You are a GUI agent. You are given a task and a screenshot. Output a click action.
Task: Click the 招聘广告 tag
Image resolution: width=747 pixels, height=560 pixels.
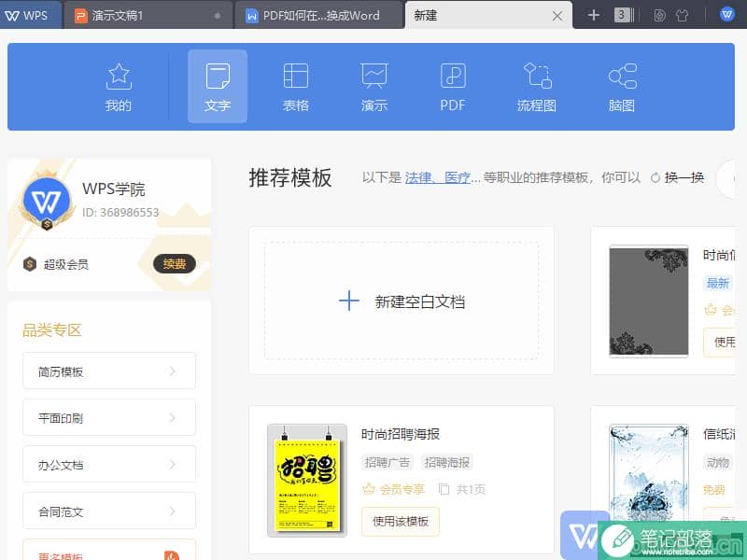(388, 462)
